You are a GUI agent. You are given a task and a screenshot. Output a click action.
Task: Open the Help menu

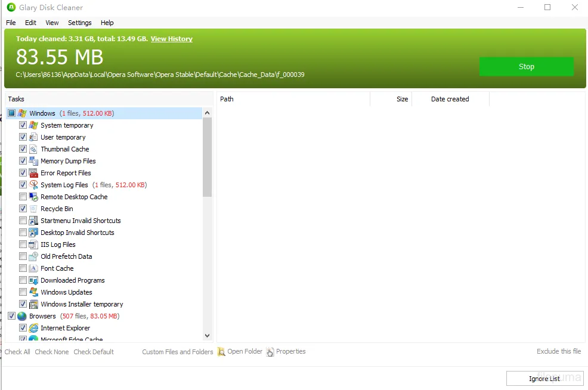(x=107, y=23)
